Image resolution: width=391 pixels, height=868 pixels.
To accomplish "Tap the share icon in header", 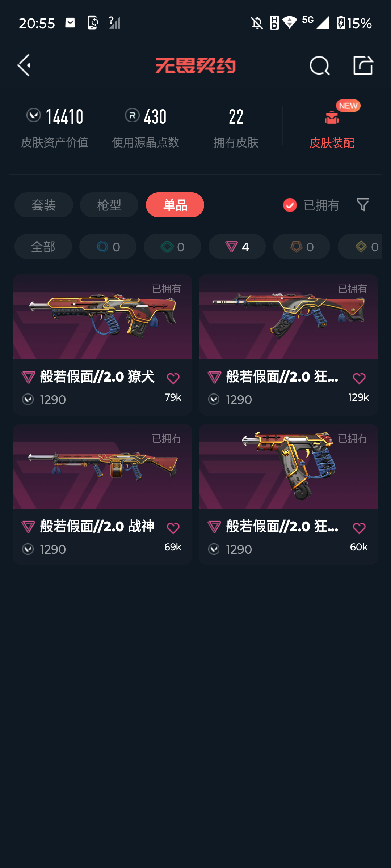I will [x=363, y=65].
